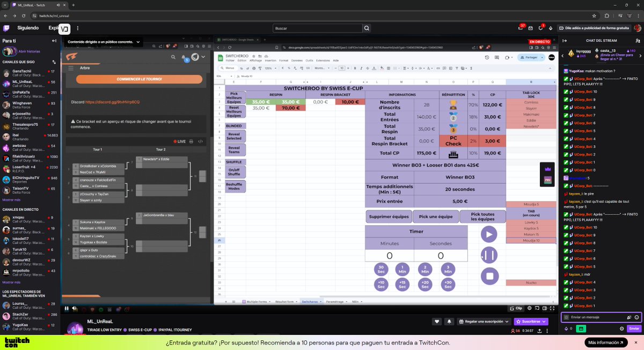Open the Twitch home logo
The height and width of the screenshot is (350, 644).
[x=6, y=28]
